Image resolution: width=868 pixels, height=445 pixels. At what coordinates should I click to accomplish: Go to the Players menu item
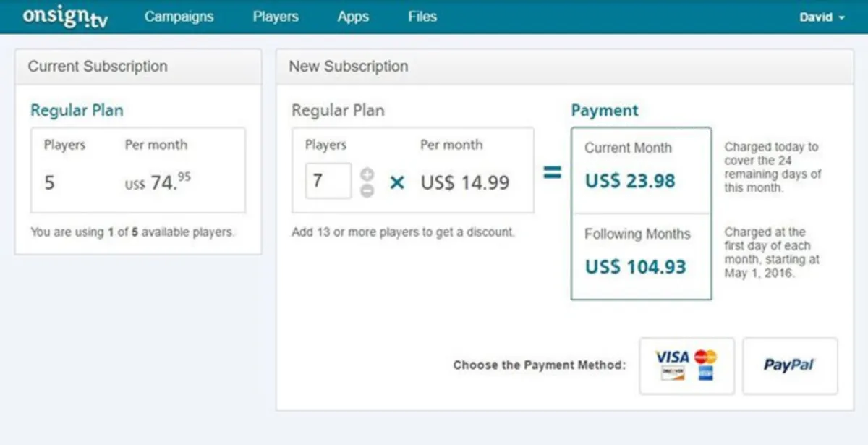pos(276,17)
